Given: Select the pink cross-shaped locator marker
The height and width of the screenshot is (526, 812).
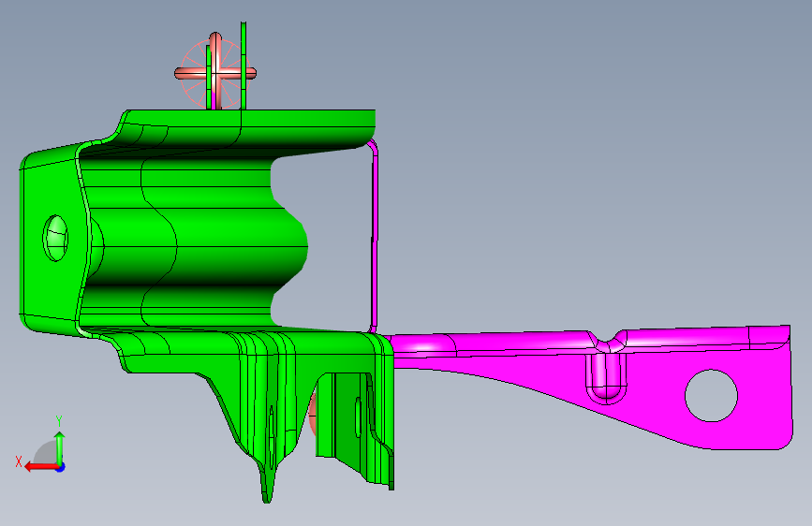Looking at the screenshot, I should [x=215, y=71].
